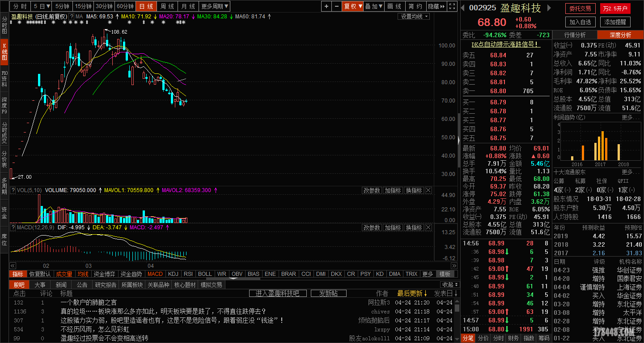Select the KDJ indicator tab
Screen dimensions: 644x343
pos(173,274)
